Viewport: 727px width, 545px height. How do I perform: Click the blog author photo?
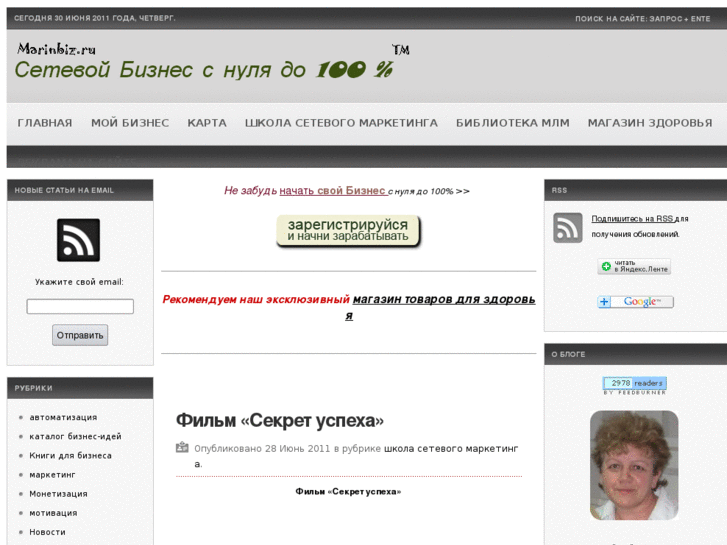pyautogui.click(x=634, y=465)
